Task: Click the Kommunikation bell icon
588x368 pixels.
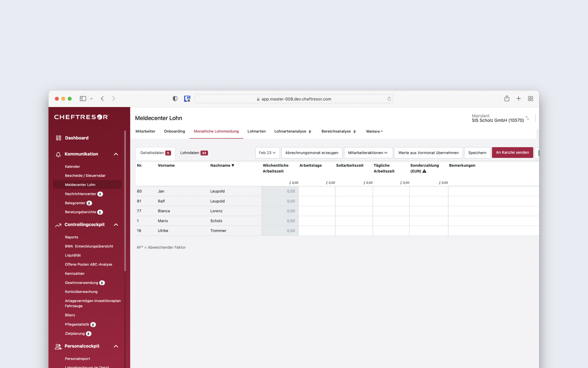Action: [58, 154]
